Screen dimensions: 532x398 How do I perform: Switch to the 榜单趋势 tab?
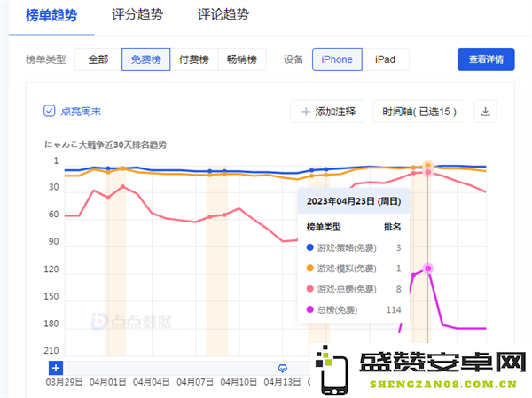(51, 15)
